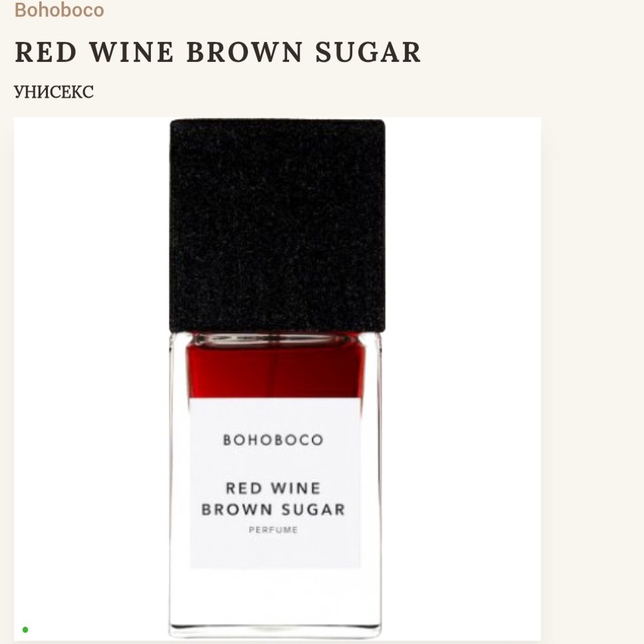
Task: Click the black bottle cap in photo
Action: tap(277, 225)
